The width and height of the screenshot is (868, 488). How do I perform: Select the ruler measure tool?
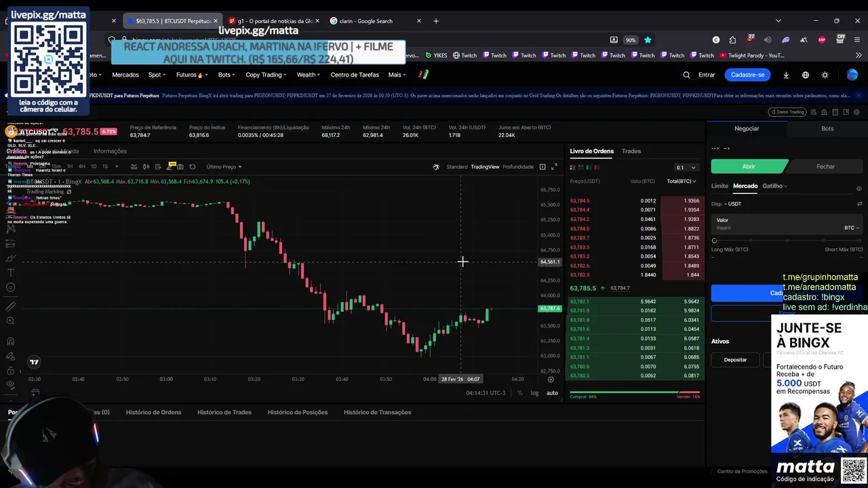[10, 306]
